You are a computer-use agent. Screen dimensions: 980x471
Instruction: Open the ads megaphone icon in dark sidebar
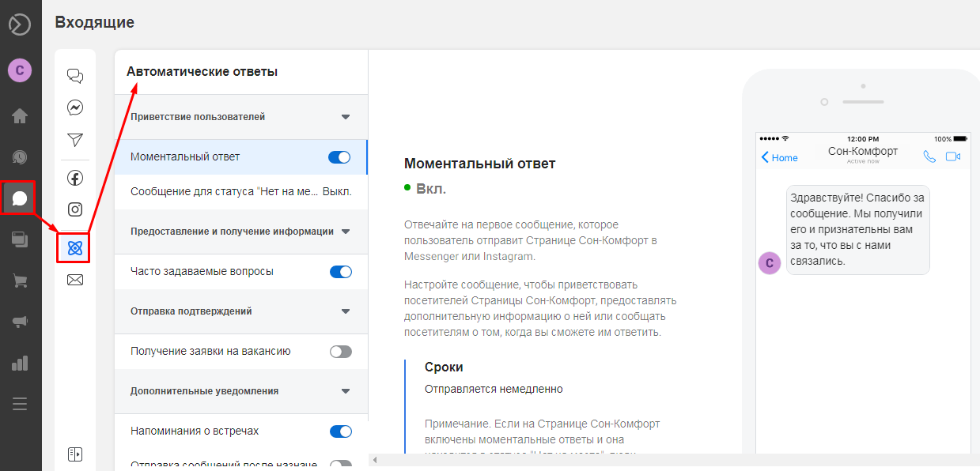(20, 322)
